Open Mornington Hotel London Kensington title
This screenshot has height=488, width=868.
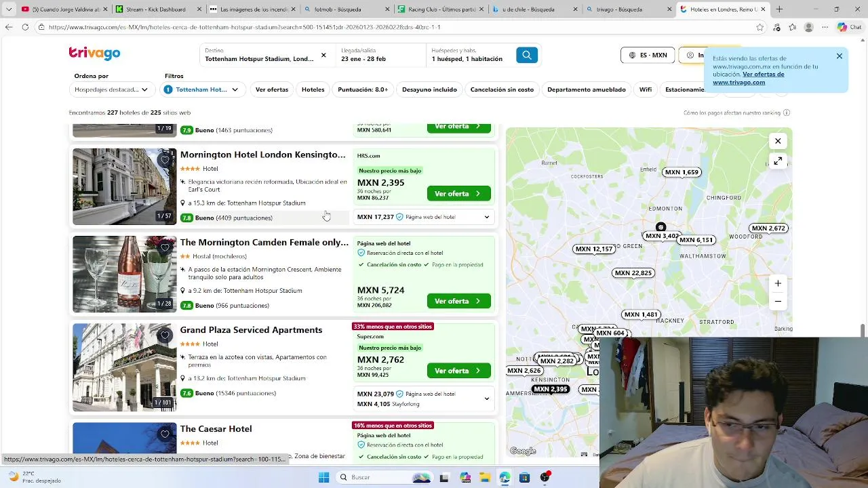coord(262,155)
